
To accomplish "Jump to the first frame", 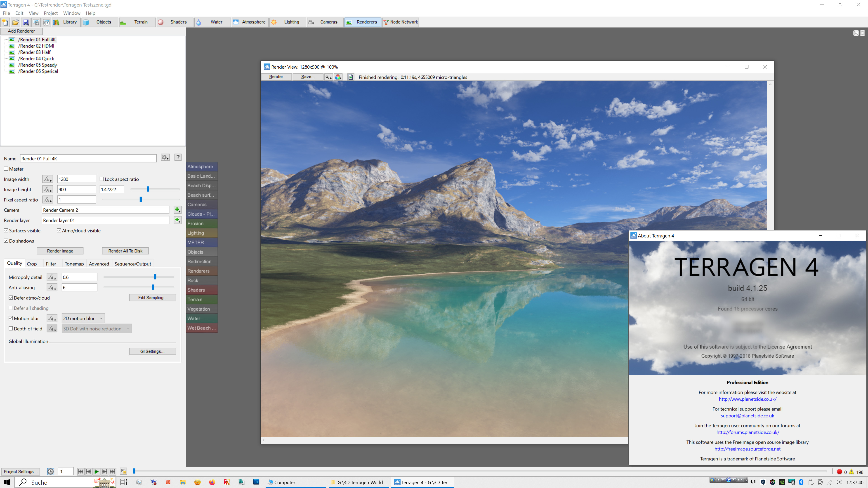I will 80,472.
